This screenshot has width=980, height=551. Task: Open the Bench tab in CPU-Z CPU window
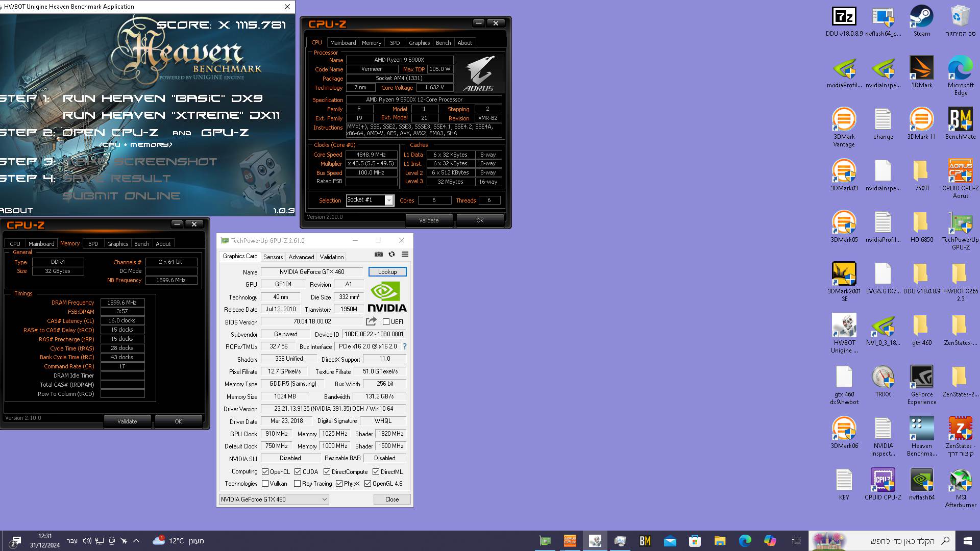(443, 43)
